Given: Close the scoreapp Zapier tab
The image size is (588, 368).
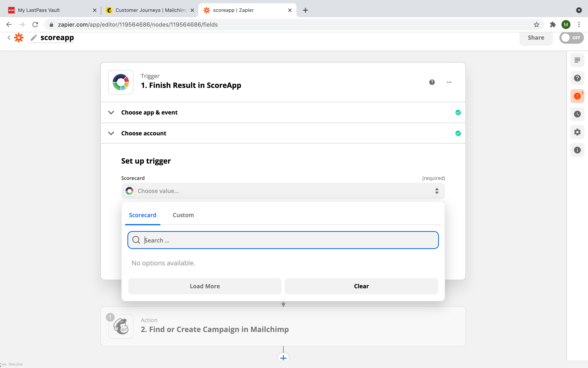Looking at the screenshot, I should pyautogui.click(x=290, y=10).
